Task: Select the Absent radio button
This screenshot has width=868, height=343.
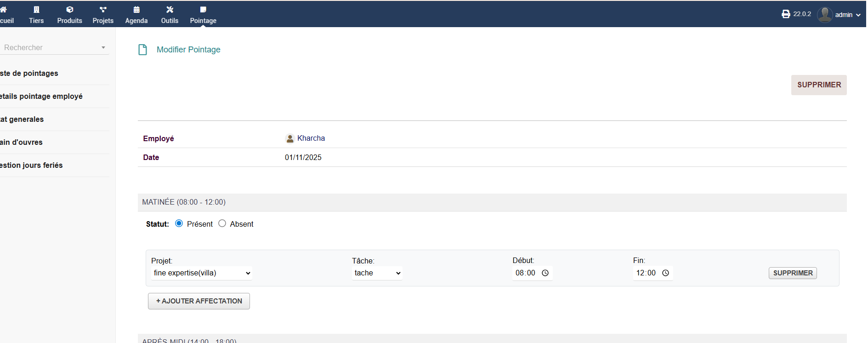Action: click(x=222, y=223)
